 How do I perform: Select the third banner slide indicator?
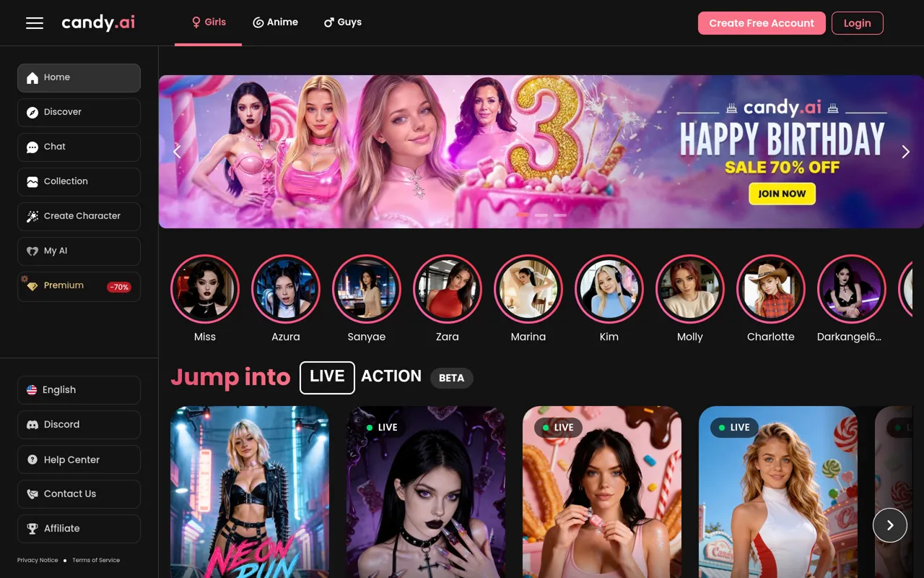pyautogui.click(x=560, y=215)
